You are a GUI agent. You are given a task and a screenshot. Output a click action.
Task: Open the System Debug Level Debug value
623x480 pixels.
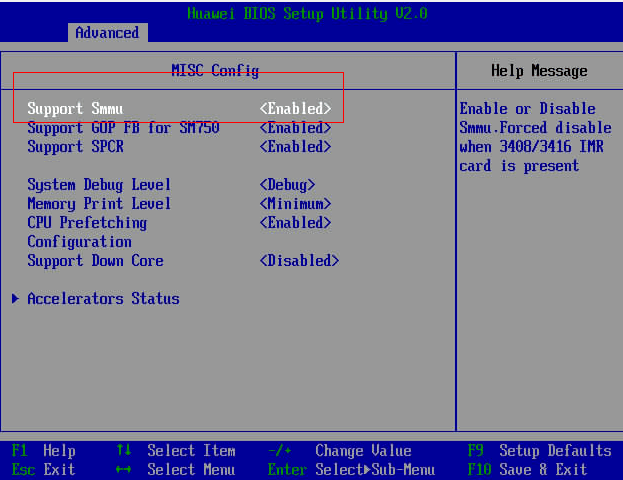click(x=287, y=185)
